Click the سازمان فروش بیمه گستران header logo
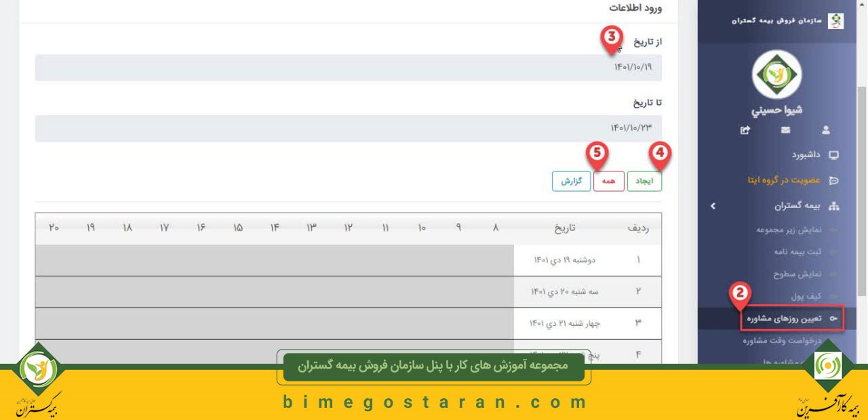 click(837, 20)
